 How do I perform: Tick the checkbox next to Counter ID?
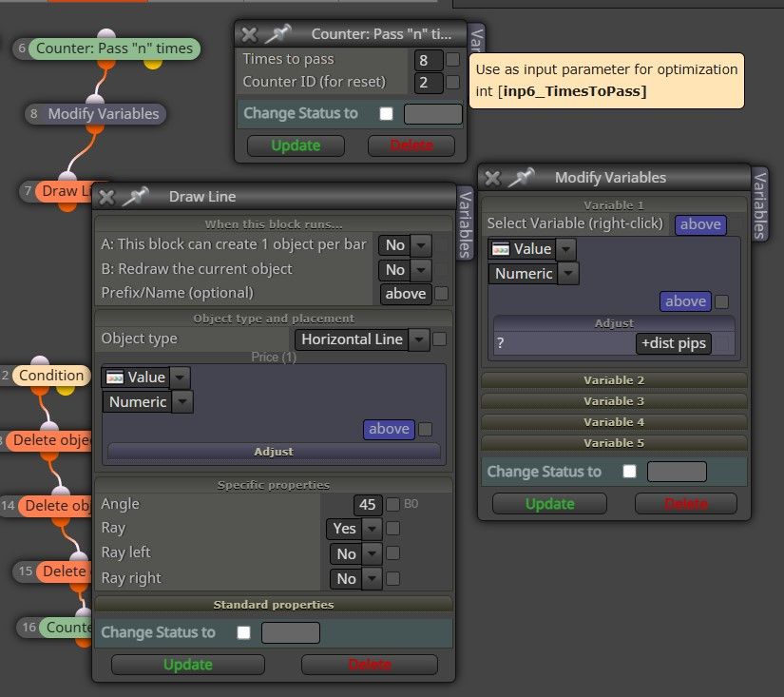click(x=453, y=82)
